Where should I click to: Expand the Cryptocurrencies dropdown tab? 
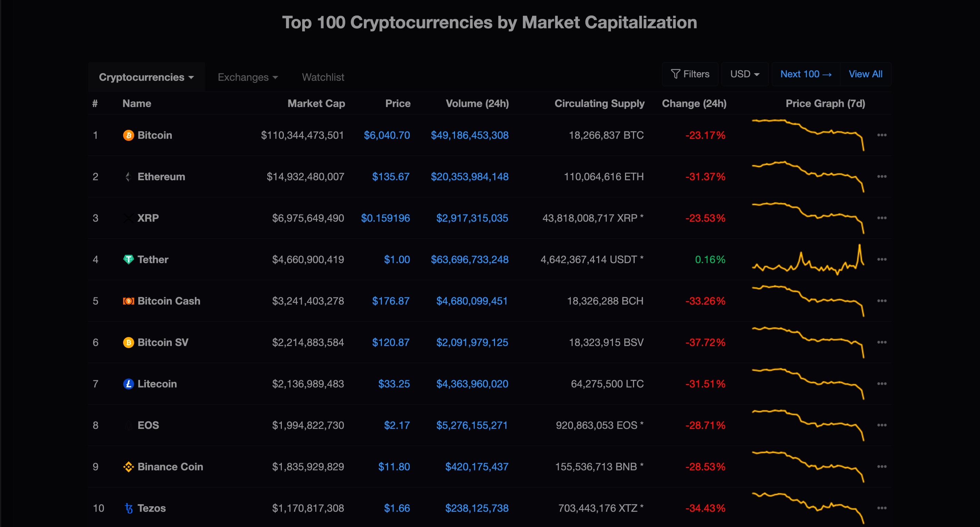(147, 77)
